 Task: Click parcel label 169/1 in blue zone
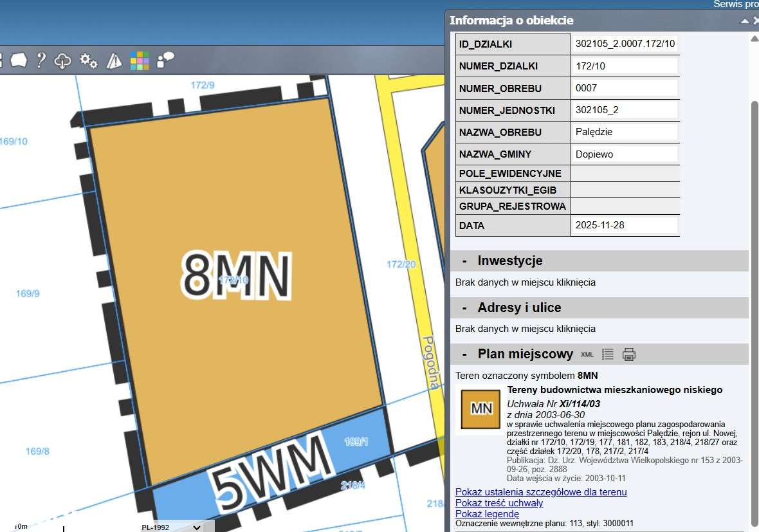click(356, 441)
